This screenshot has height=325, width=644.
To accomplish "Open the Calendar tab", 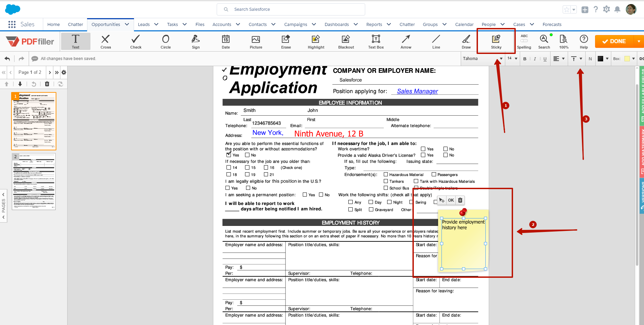I will [464, 24].
